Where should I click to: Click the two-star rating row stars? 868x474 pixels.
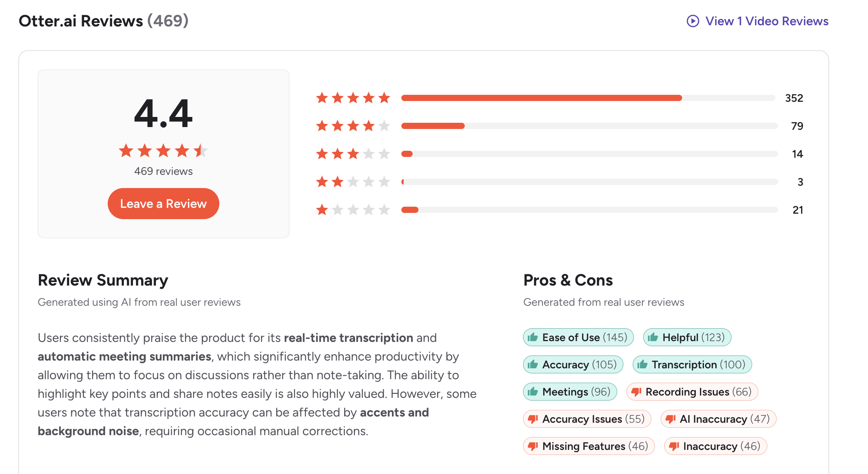tap(353, 182)
